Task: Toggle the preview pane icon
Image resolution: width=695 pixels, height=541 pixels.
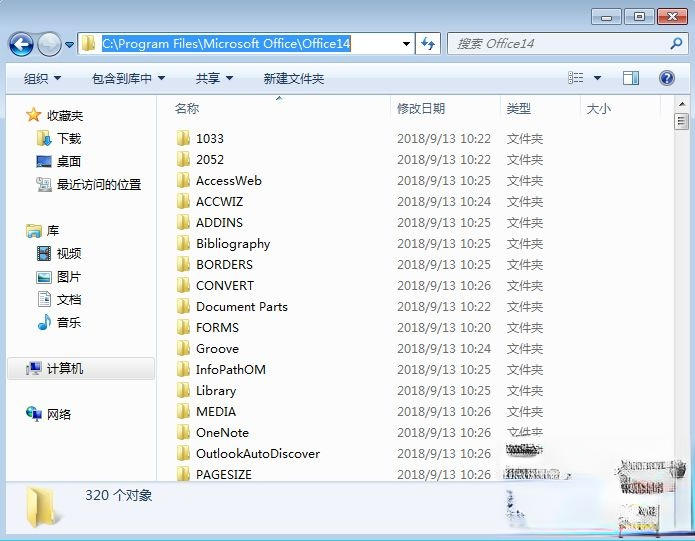Action: pos(631,78)
